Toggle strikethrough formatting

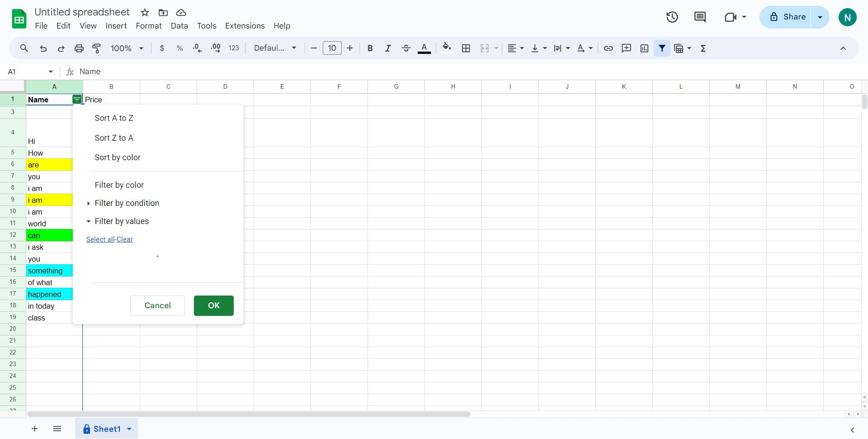click(x=406, y=48)
